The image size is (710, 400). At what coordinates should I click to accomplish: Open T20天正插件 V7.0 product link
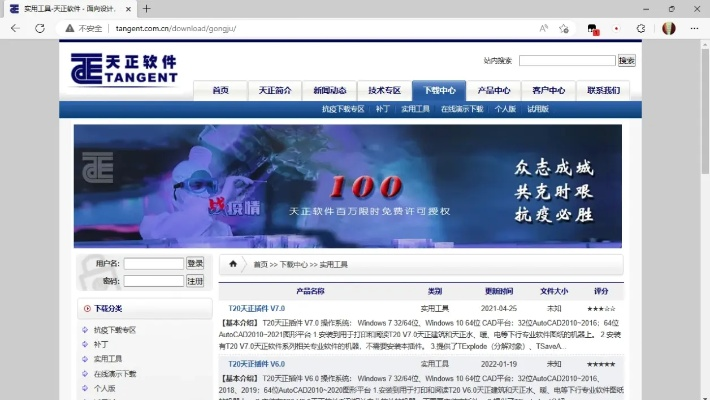click(256, 309)
